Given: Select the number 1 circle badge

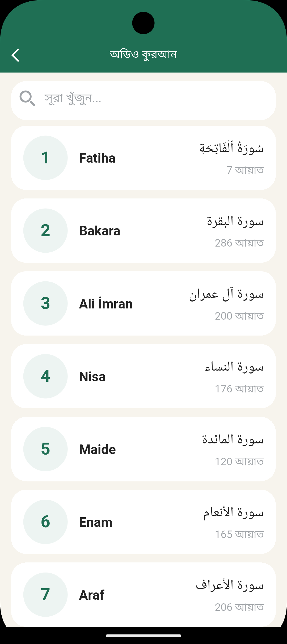Looking at the screenshot, I should click(x=45, y=158).
